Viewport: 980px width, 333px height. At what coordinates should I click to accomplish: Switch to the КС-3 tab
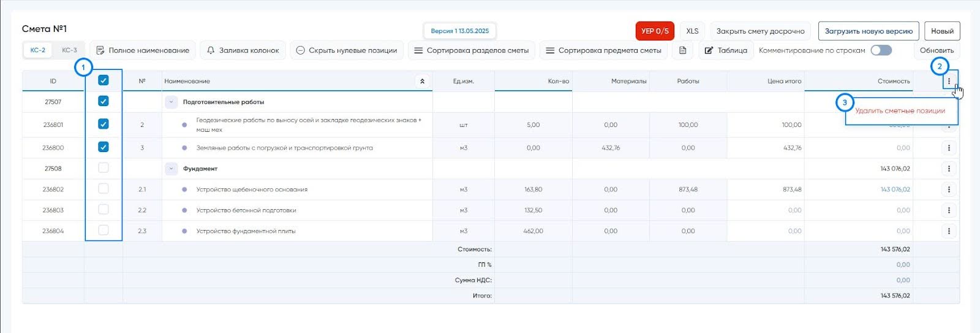(x=69, y=50)
